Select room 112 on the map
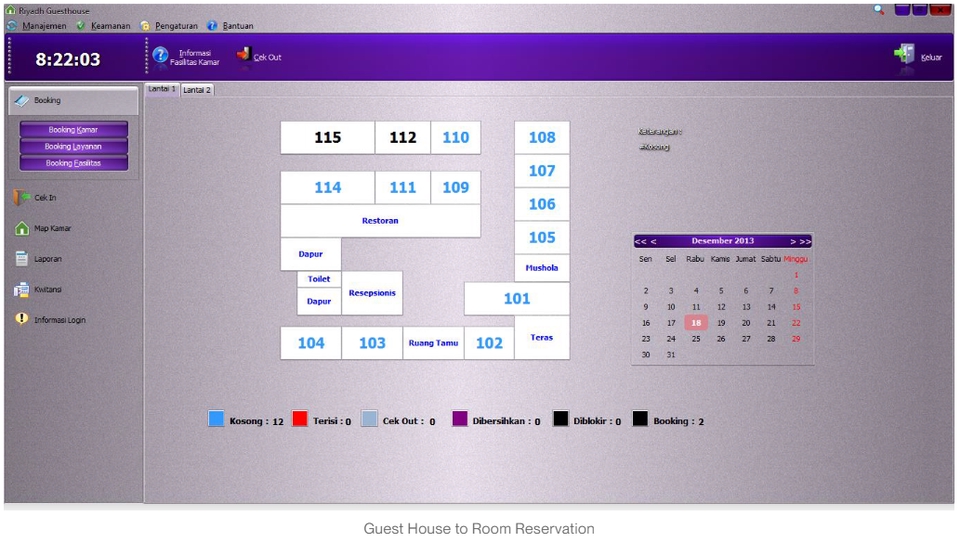The width and height of the screenshot is (960, 542). tap(403, 138)
